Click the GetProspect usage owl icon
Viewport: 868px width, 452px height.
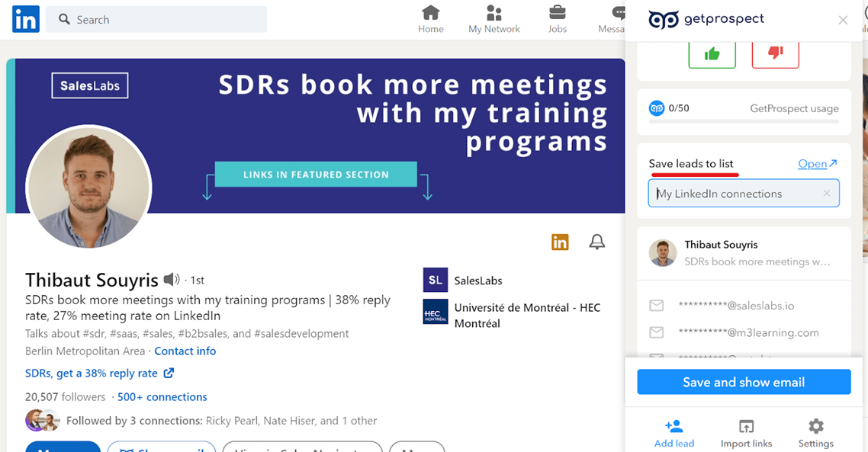click(657, 108)
